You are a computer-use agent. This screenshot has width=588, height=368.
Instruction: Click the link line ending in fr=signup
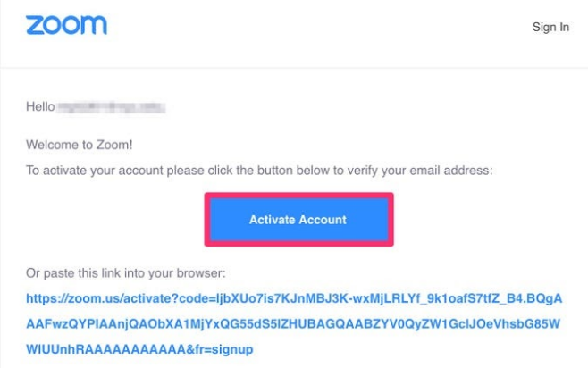[139, 349]
